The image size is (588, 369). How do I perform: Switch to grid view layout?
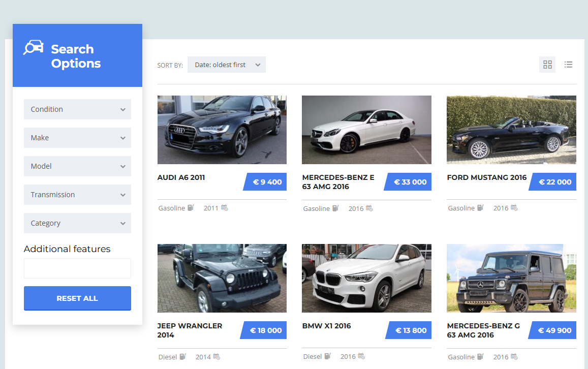pos(547,65)
